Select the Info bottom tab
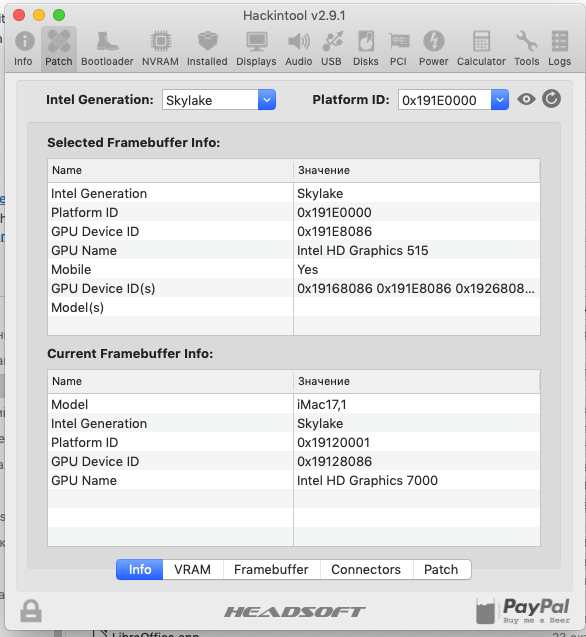This screenshot has height=637, width=586. point(140,570)
